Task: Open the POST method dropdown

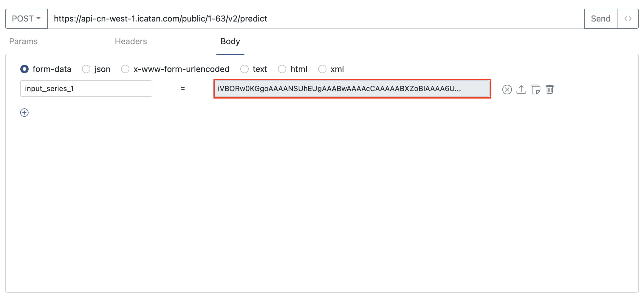Action: (26, 19)
